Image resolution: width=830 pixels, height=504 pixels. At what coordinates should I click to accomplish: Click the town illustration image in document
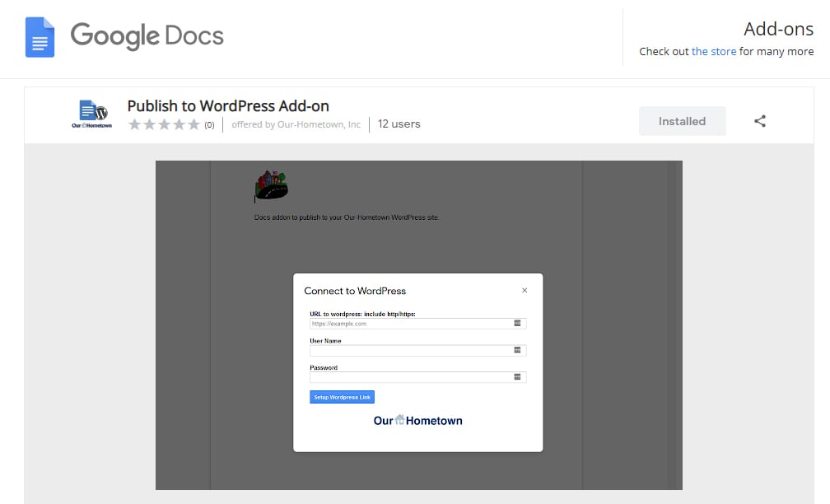(271, 186)
